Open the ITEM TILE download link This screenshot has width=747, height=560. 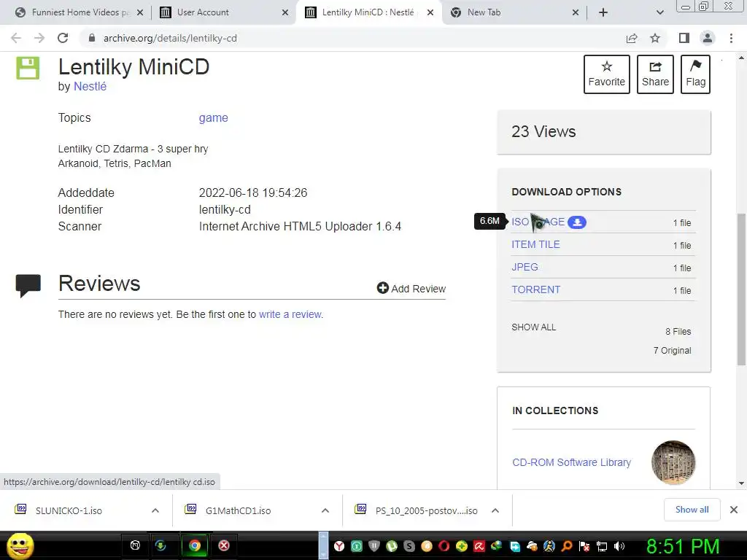(x=535, y=244)
